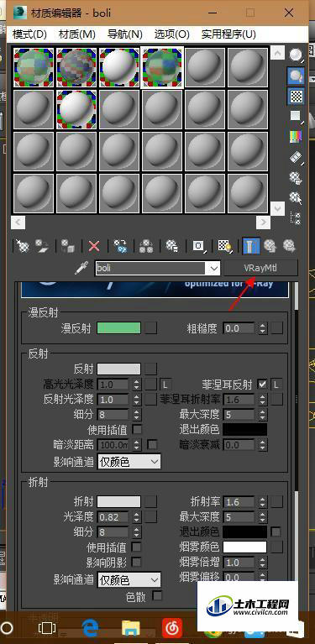Click the Make Material Copy icon

pyautogui.click(x=120, y=246)
